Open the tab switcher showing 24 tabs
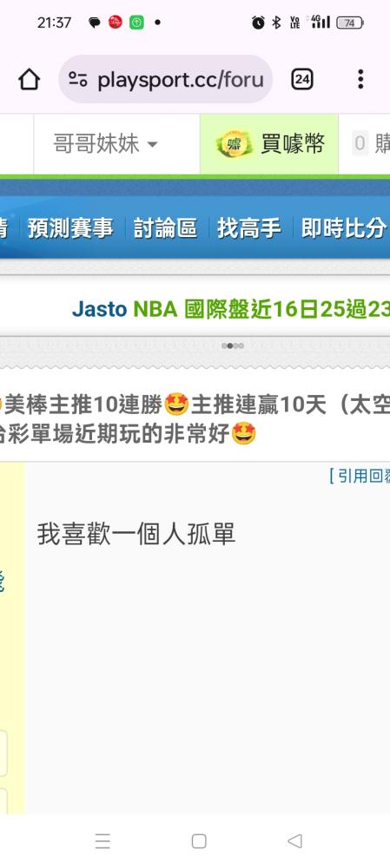 [302, 80]
